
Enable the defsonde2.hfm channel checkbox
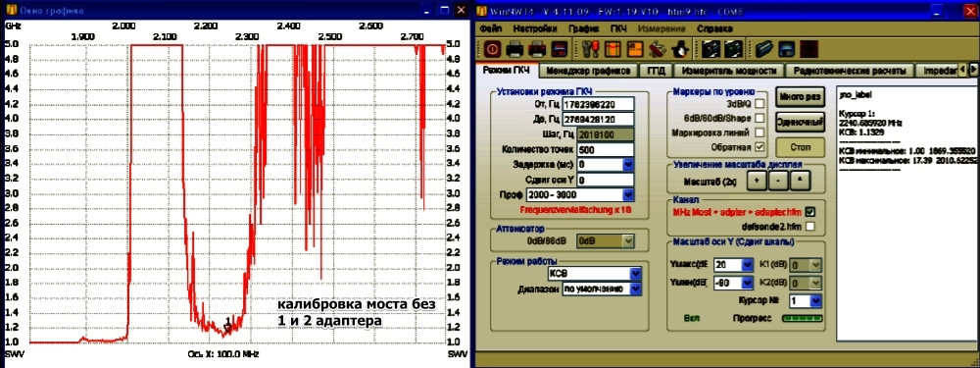(810, 226)
